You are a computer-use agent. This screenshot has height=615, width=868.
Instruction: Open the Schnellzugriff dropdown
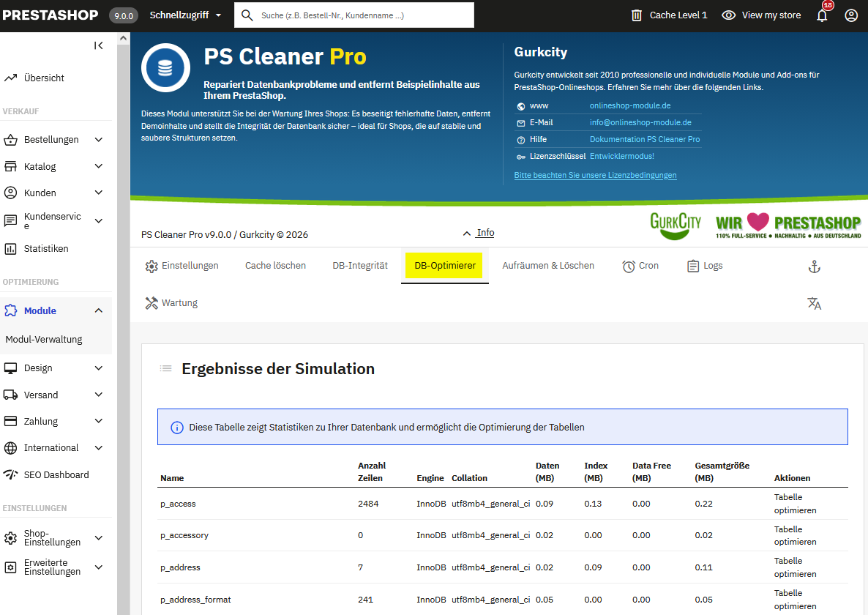185,15
